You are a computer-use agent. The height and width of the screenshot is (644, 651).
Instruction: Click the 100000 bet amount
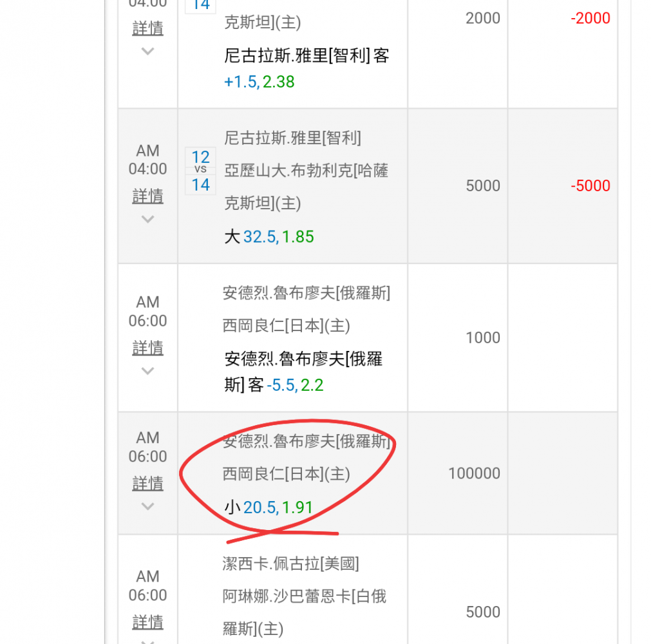474,473
